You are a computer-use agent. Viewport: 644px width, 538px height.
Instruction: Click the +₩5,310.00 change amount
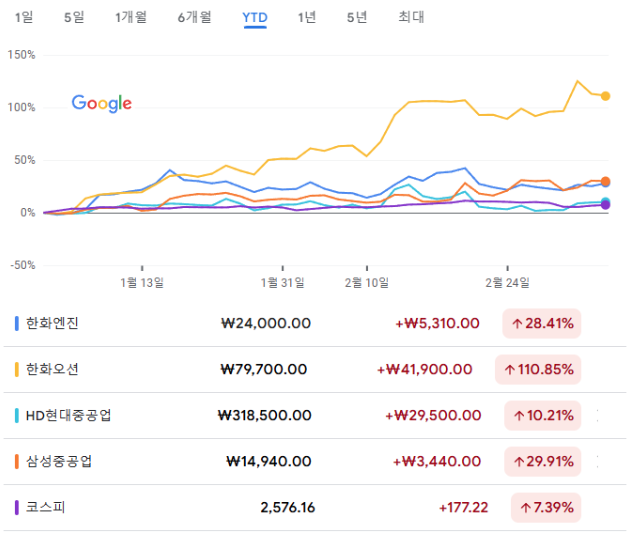coord(437,324)
